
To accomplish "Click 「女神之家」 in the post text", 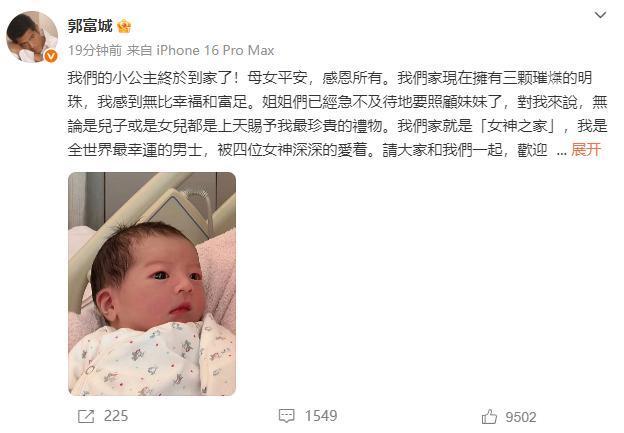I will 520,126.
